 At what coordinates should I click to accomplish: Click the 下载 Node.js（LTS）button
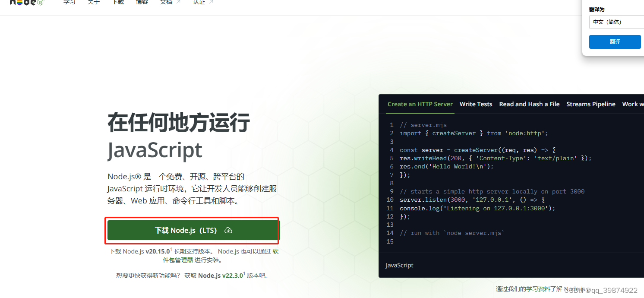pos(192,230)
